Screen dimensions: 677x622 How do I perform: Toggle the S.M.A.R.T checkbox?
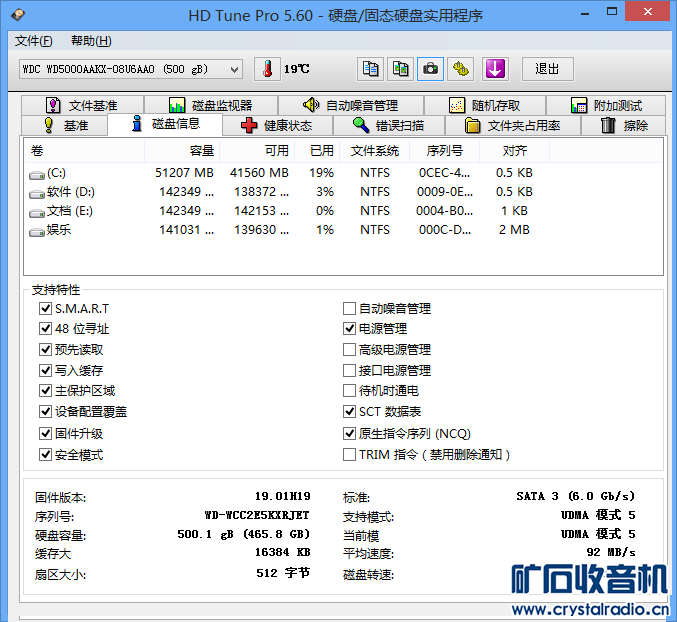coord(45,308)
